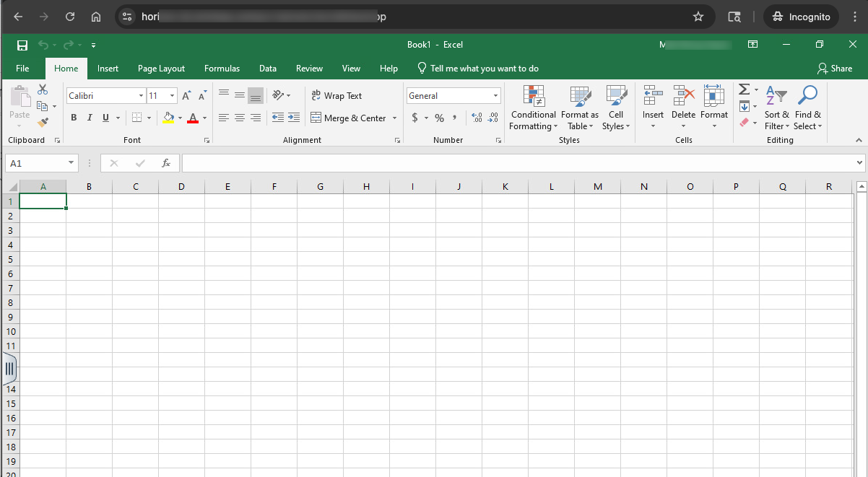
Task: Expand the General number format dropdown
Action: 495,96
